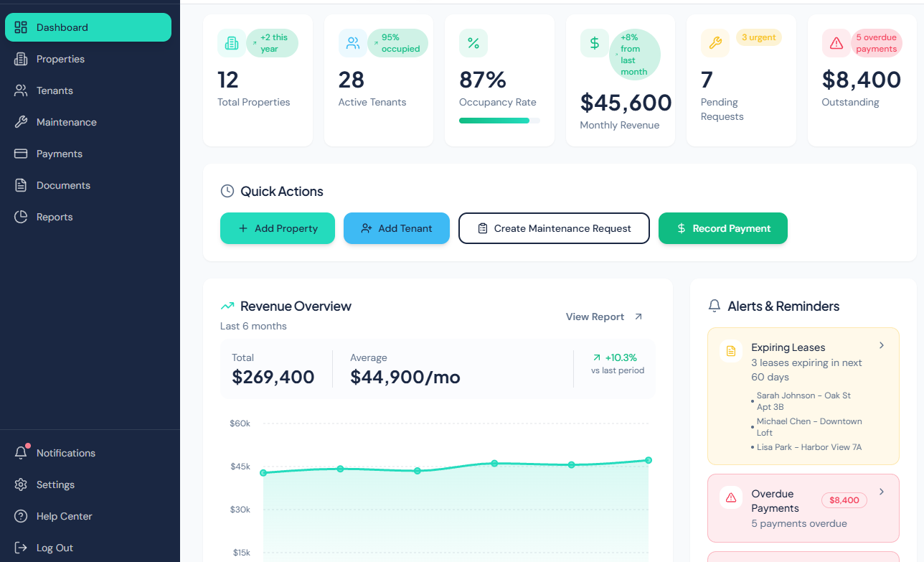Viewport: 924px width, 562px height.
Task: Click the last data point on revenue chart
Action: 649,459
